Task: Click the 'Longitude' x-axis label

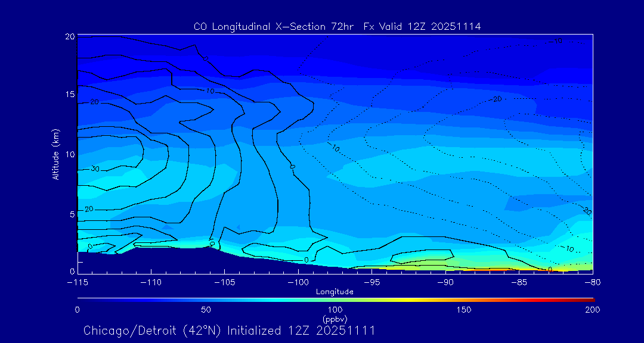Action: click(x=335, y=292)
